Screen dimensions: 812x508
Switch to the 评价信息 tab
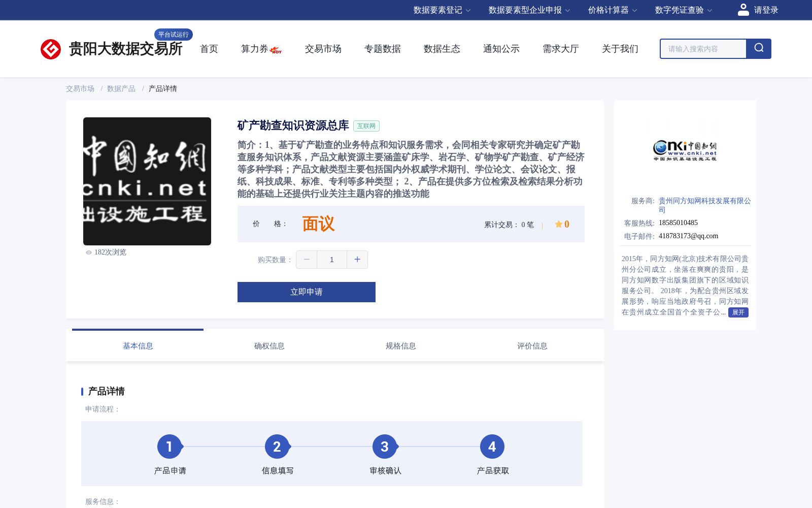coord(532,346)
